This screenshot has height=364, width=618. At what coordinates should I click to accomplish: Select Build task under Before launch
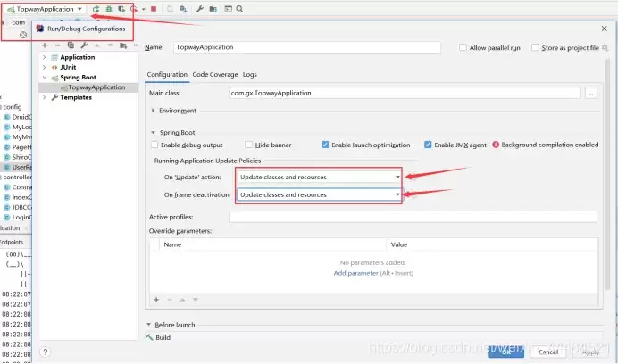158,337
